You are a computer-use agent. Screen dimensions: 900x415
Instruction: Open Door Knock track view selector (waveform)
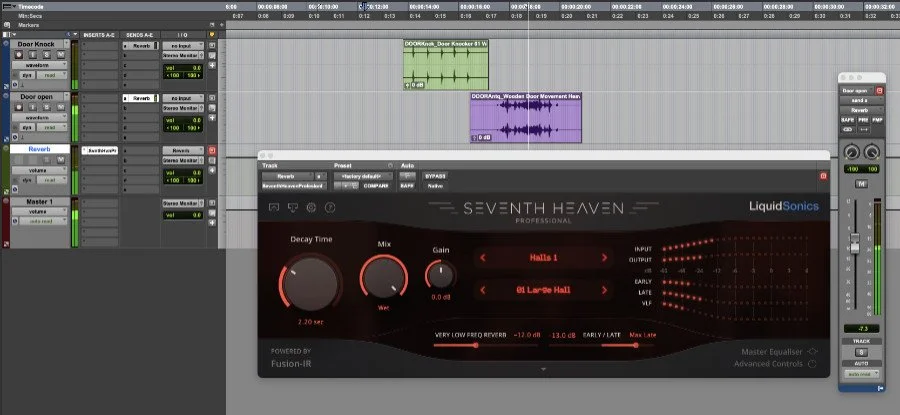click(x=39, y=65)
